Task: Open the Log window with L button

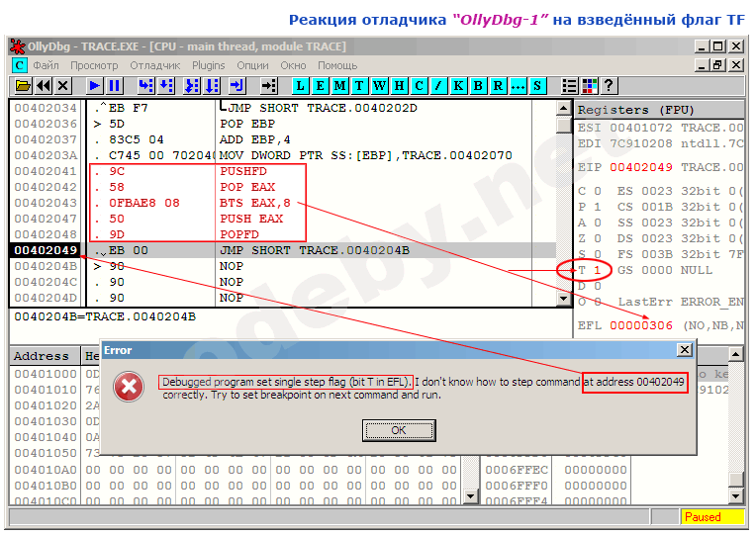Action: point(300,86)
